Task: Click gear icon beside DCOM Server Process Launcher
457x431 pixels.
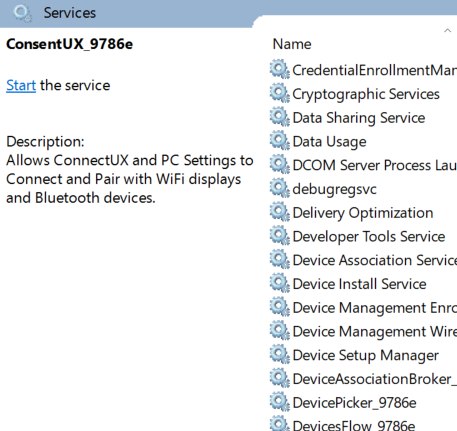Action: coord(280,164)
